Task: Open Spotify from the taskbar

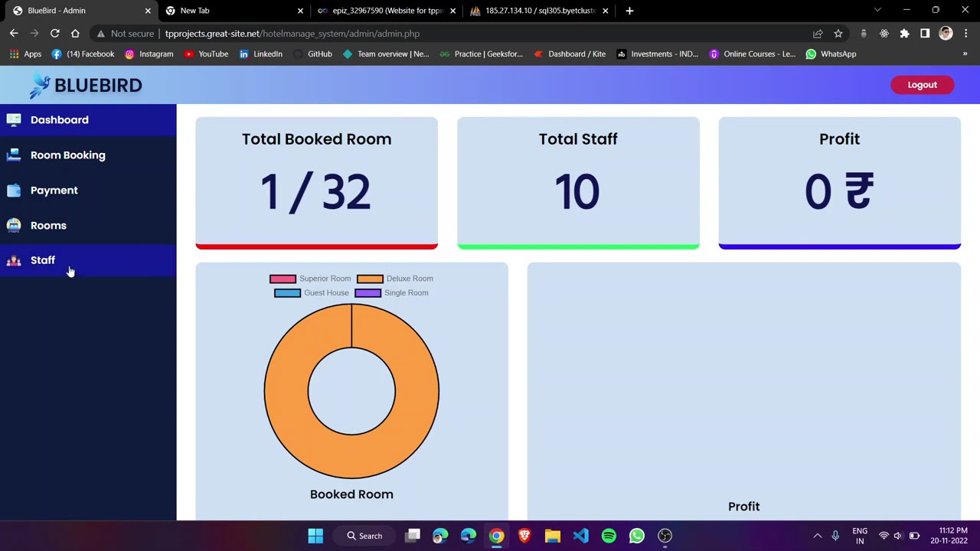Action: coord(609,536)
